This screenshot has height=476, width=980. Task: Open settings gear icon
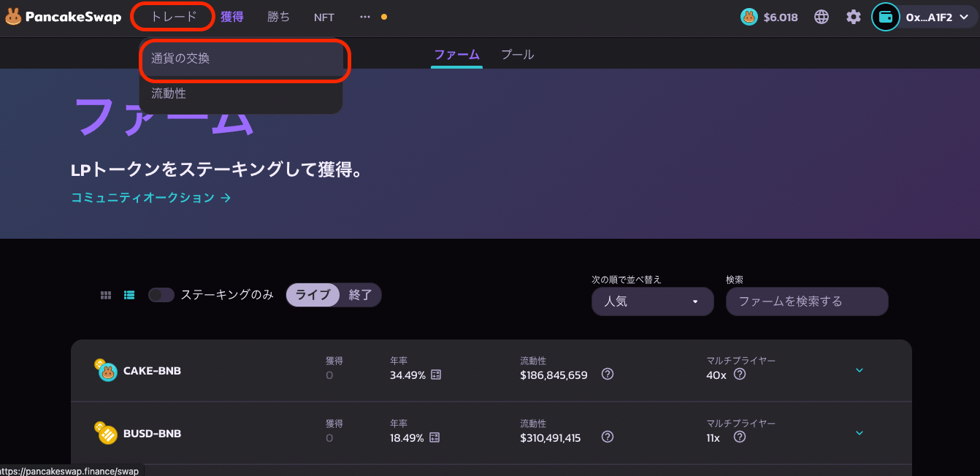tap(854, 17)
